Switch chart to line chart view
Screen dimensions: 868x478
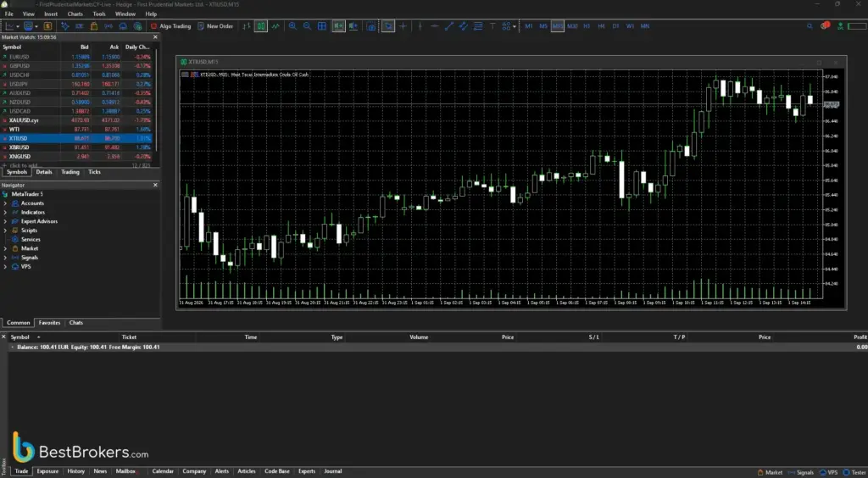click(x=275, y=26)
